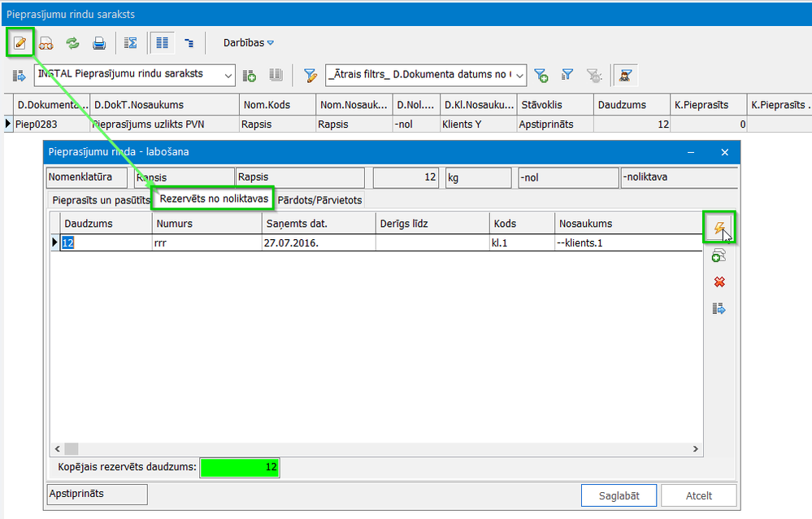The height and width of the screenshot is (519, 812).
Task: Click the pencil edit icon in toolbar
Action: 20,42
